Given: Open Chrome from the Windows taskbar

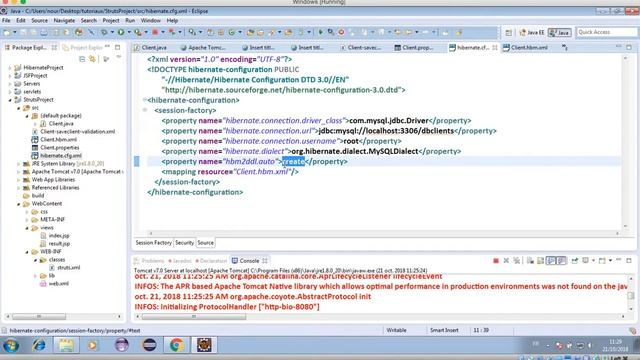Looking at the screenshot, I should point(177,345).
